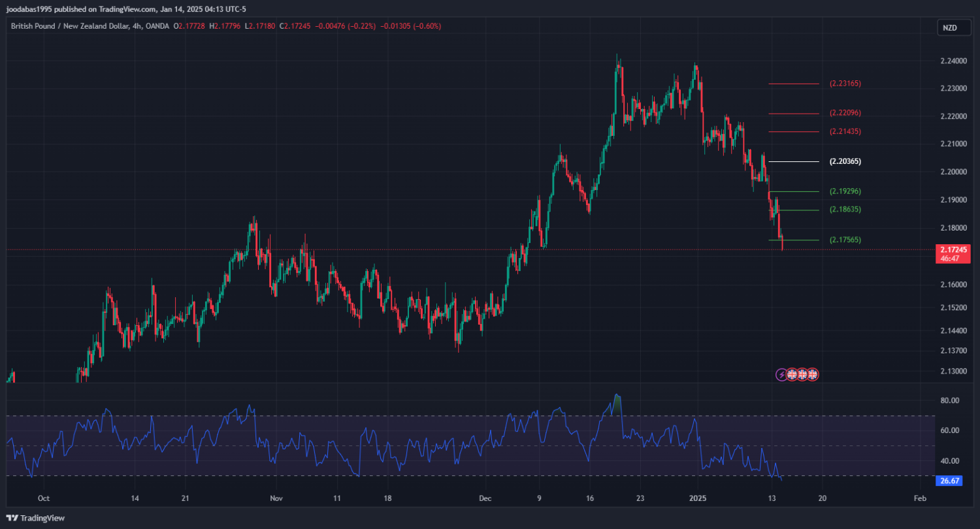Click the green level label (2.19296)

[x=845, y=191]
